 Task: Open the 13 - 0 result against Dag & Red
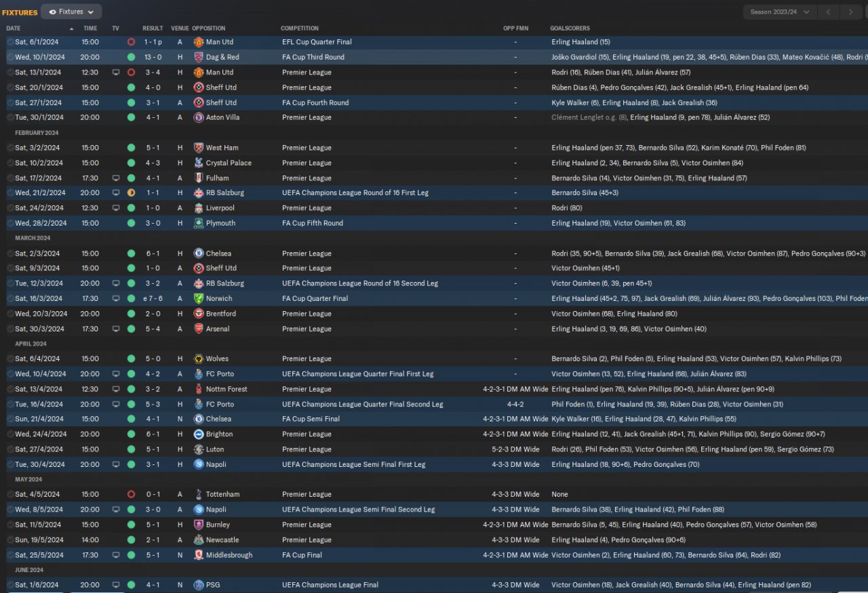pyautogui.click(x=153, y=57)
